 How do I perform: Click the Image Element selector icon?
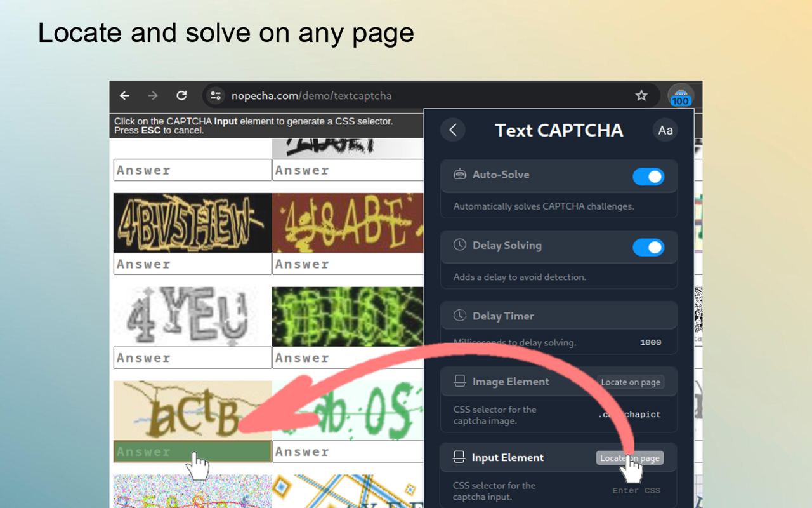tap(459, 381)
